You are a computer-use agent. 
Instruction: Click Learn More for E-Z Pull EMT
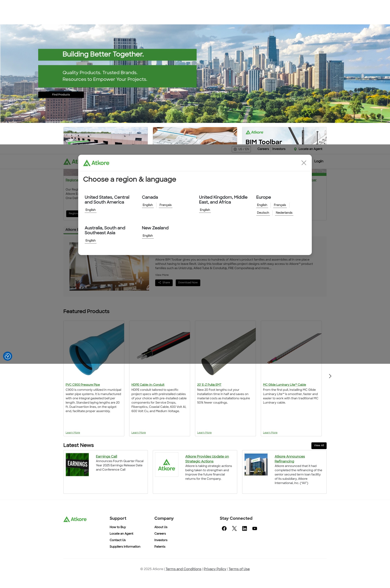click(x=204, y=433)
